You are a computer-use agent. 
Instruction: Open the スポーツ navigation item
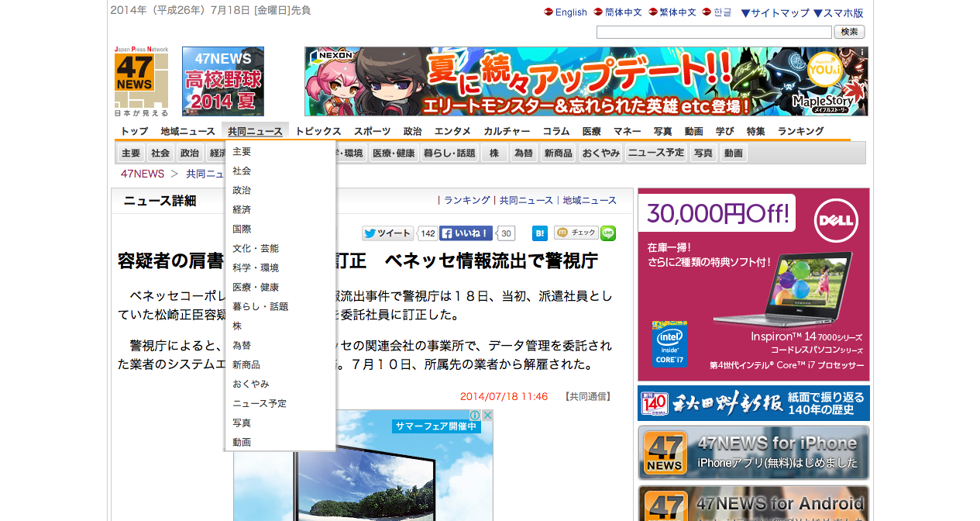[x=373, y=132]
